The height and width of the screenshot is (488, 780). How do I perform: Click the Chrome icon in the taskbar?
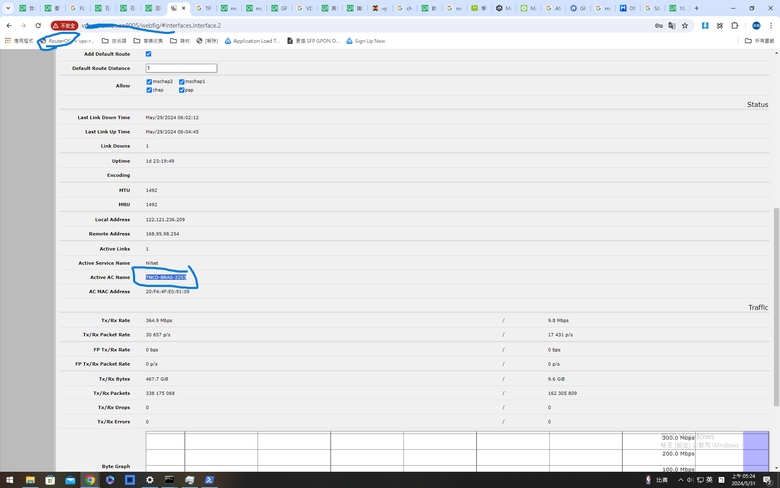[90, 480]
